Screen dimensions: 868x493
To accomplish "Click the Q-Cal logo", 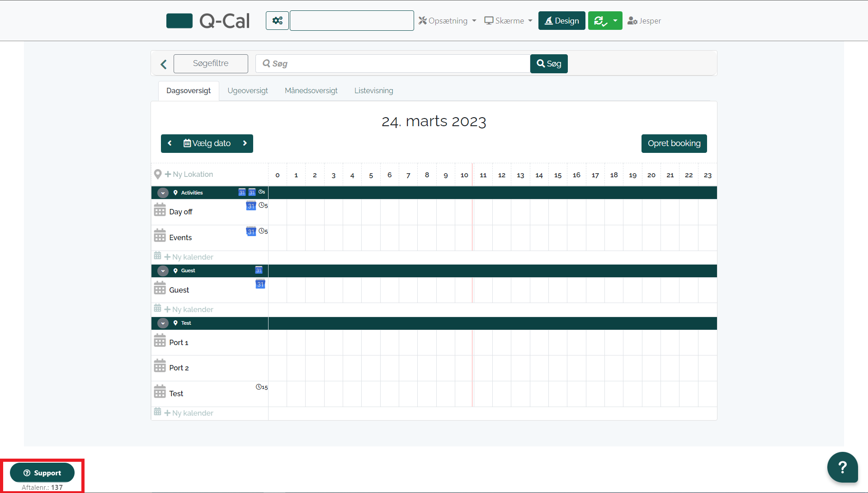I will coord(208,21).
